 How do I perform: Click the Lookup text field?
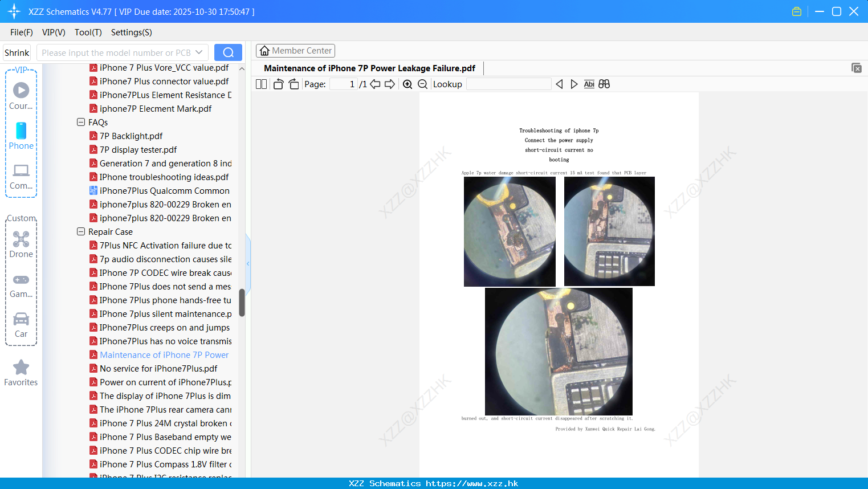[x=508, y=84]
